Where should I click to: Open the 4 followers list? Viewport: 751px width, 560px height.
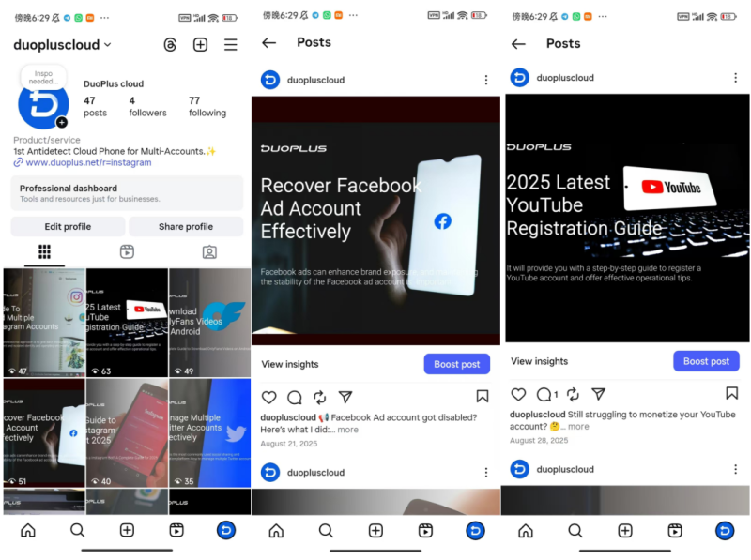click(x=147, y=107)
